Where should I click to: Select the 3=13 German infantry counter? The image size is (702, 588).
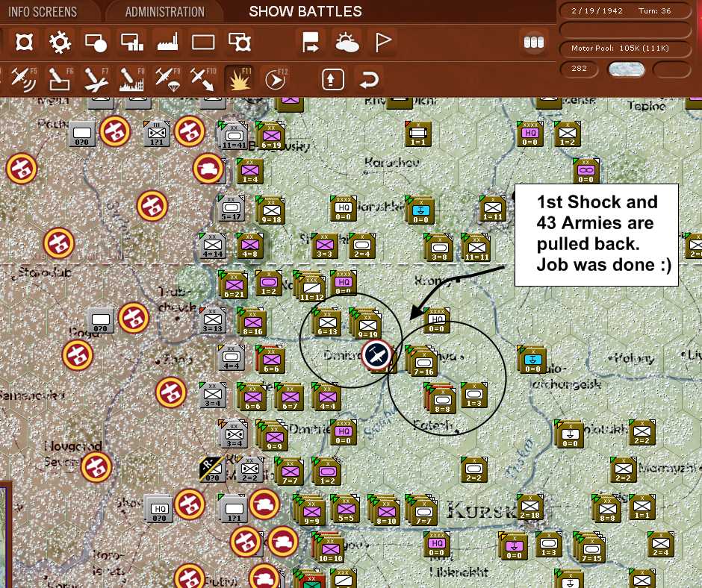212,322
